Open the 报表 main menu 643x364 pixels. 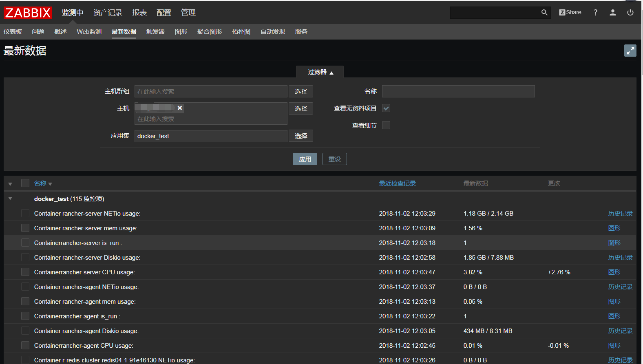pos(139,13)
